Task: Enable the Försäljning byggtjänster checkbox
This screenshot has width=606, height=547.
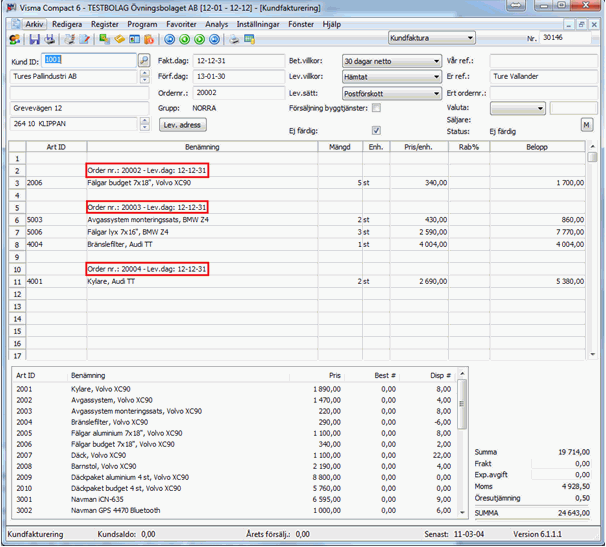Action: [376, 108]
